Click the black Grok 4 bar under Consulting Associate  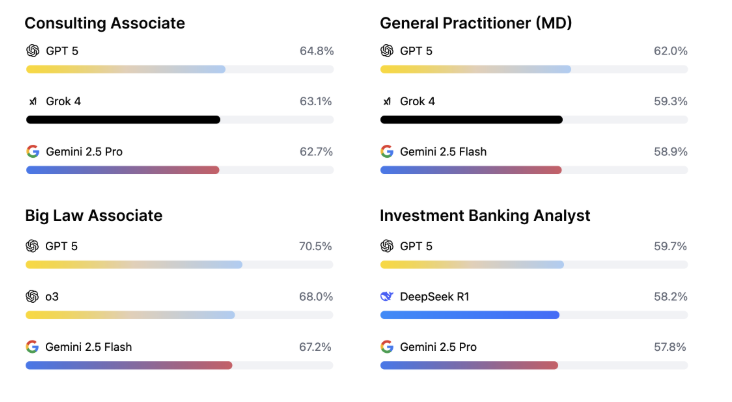click(x=122, y=120)
